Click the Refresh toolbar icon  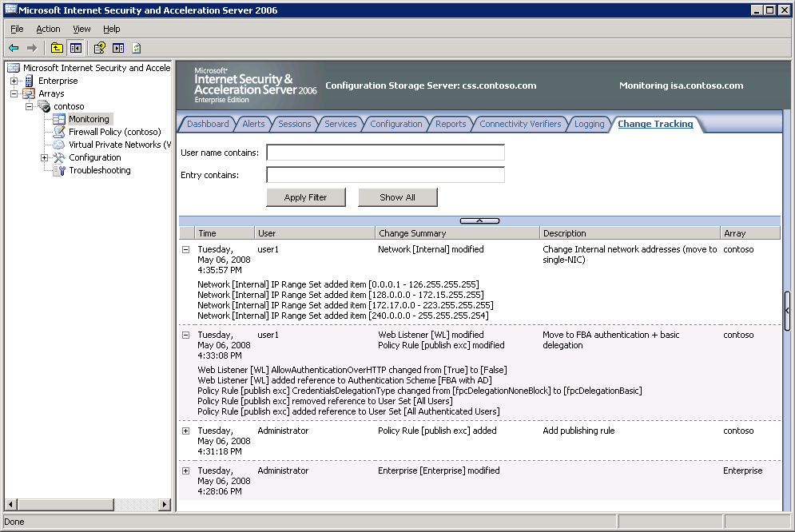point(137,48)
